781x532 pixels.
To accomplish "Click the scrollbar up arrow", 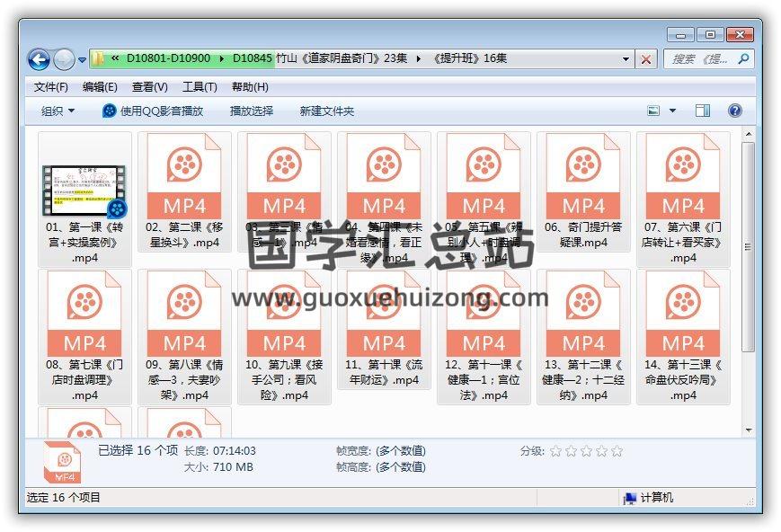I will (x=748, y=135).
